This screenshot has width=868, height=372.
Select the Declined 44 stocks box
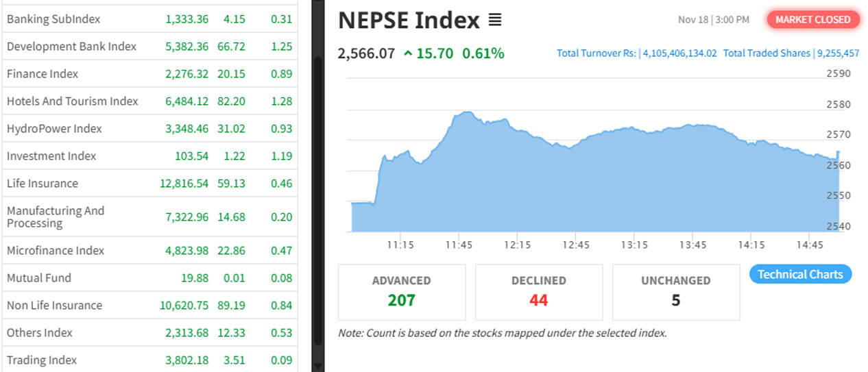coord(539,292)
